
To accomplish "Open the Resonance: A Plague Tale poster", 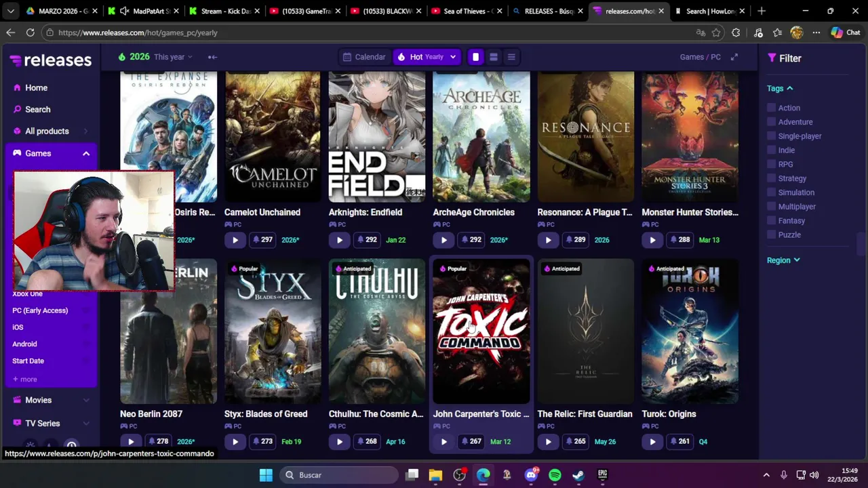I will coord(586,137).
